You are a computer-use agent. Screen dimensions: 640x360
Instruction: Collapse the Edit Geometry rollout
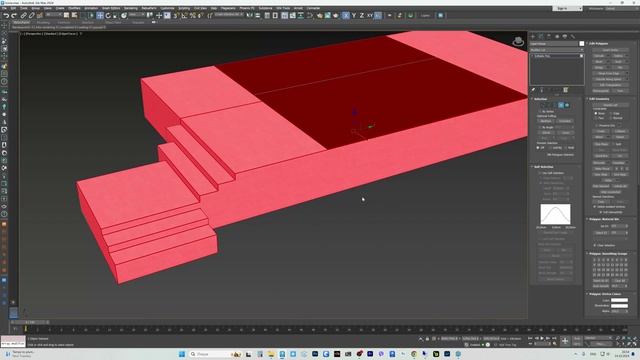pos(599,99)
